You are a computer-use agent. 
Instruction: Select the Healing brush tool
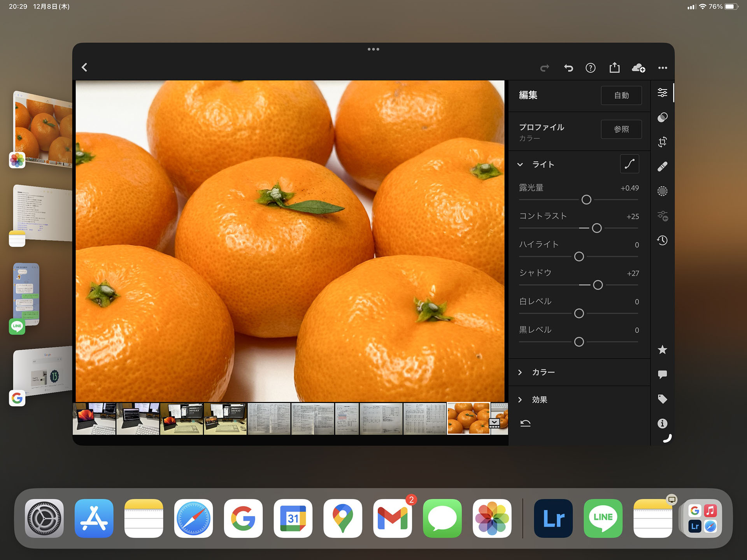(x=662, y=167)
